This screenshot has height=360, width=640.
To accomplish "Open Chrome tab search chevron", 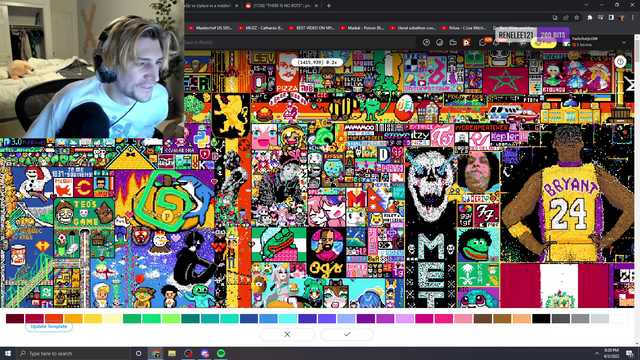I will click(586, 5).
